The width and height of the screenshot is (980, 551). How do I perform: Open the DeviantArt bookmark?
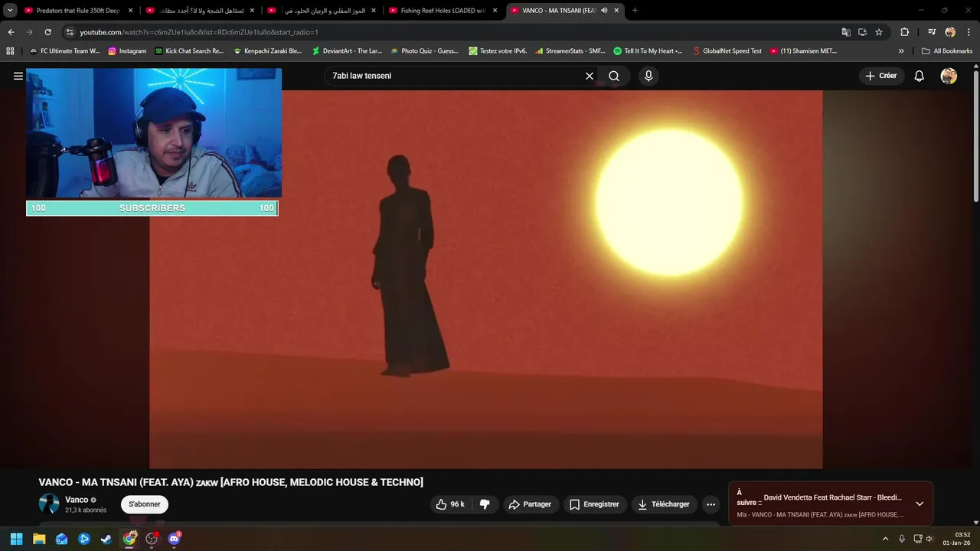tap(347, 51)
